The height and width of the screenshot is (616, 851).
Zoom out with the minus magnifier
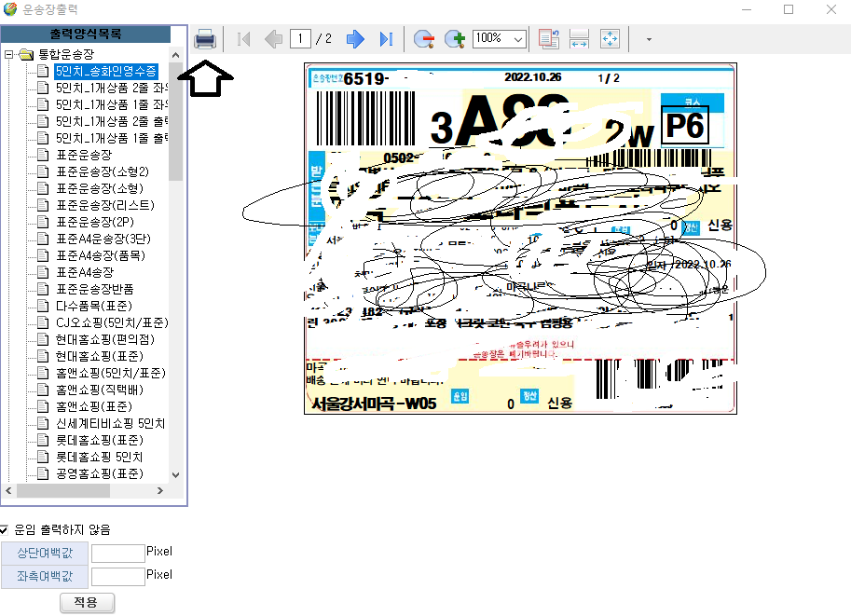coord(424,39)
